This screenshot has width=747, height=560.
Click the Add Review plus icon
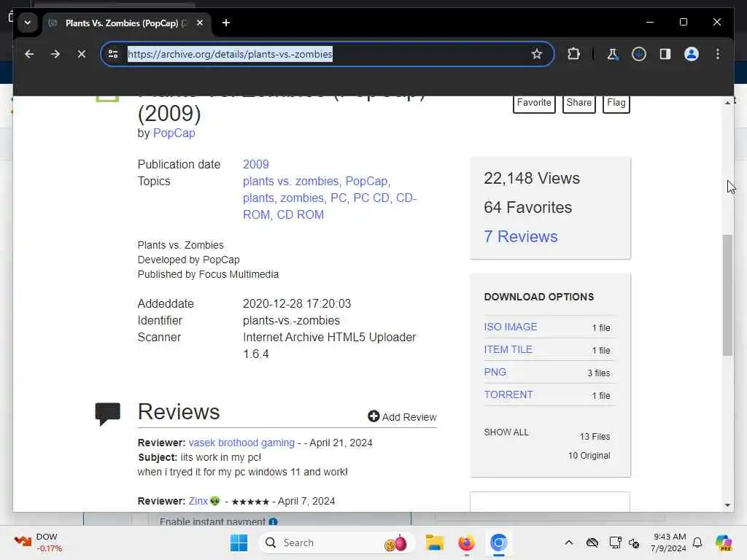tap(373, 416)
